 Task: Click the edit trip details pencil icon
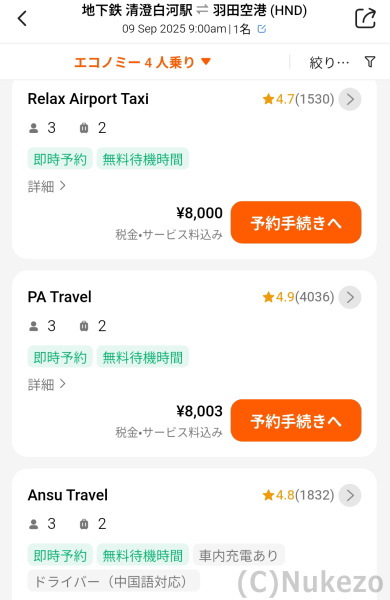(x=261, y=29)
